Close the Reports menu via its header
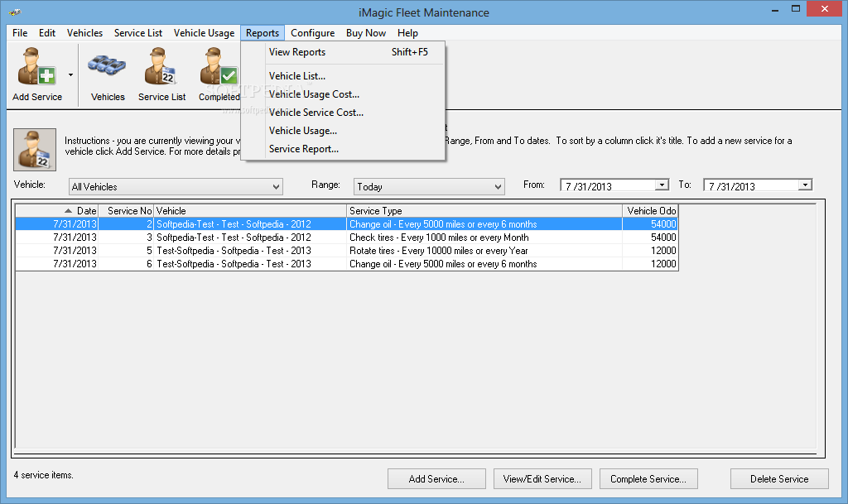This screenshot has height=504, width=848. [263, 33]
